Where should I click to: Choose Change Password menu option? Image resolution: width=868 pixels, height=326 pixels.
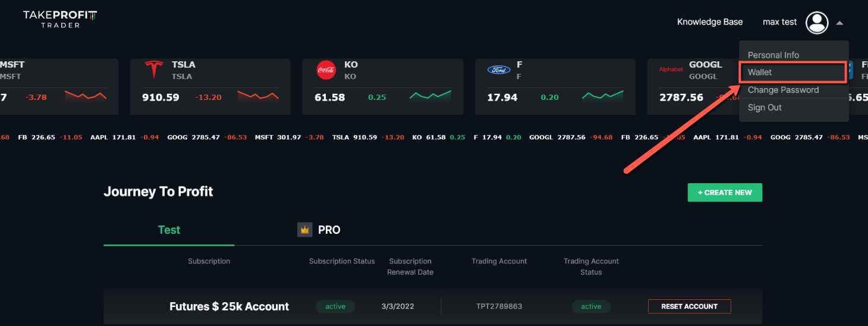(x=783, y=90)
